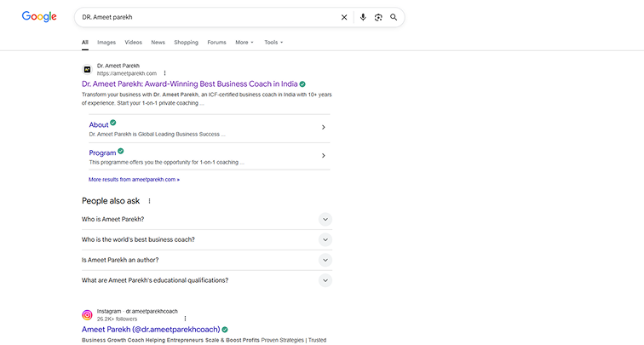Expand "Is Ameet Parekh an author?" question
This screenshot has height=345, width=644.
(x=325, y=260)
